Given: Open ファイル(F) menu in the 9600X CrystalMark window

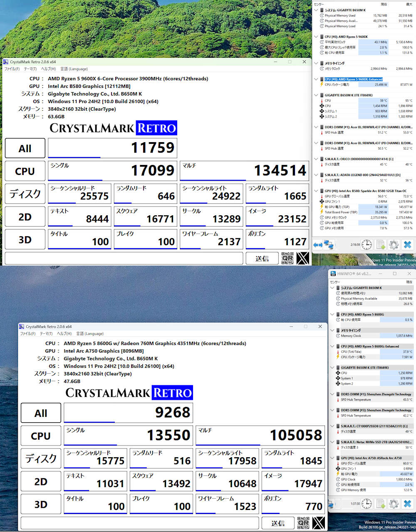Looking at the screenshot, I should click(x=12, y=69).
